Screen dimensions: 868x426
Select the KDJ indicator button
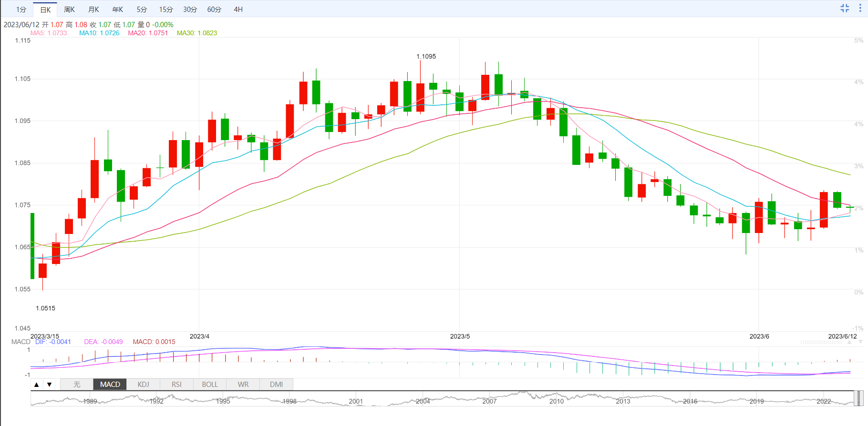(143, 385)
